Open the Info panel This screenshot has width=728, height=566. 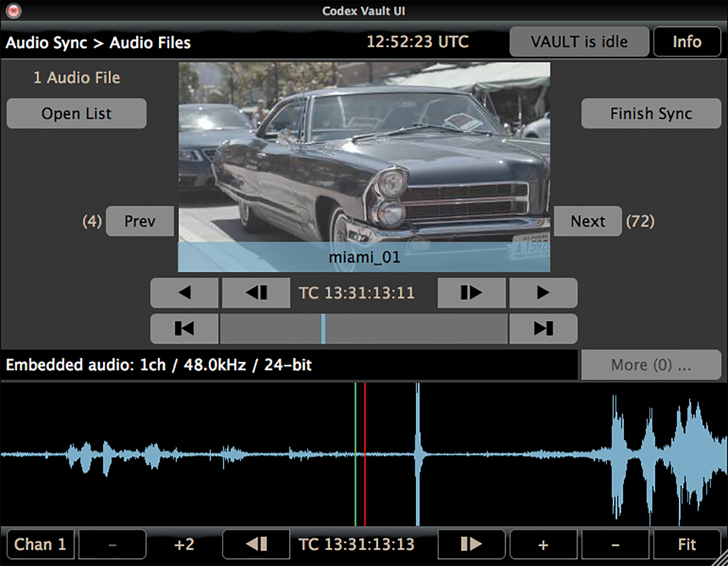point(687,42)
